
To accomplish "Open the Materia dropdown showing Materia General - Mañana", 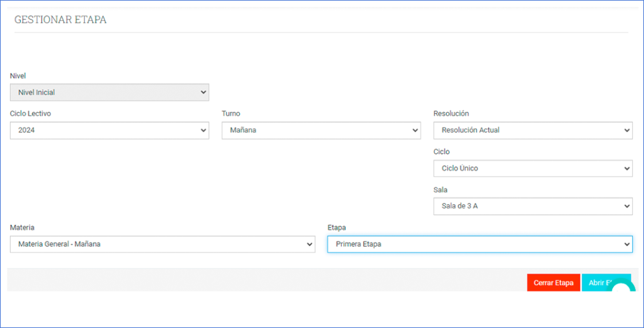I will click(162, 244).
